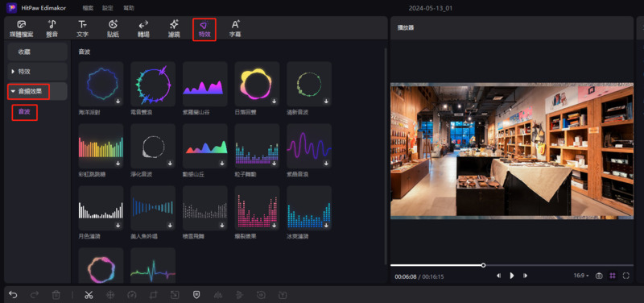Click the fullscreen preview icon

pos(626,276)
